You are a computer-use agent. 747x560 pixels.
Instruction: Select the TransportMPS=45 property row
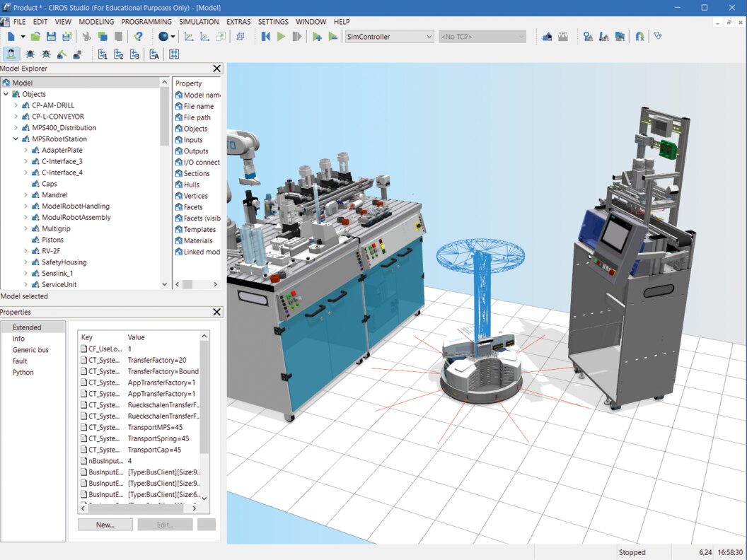pos(154,427)
